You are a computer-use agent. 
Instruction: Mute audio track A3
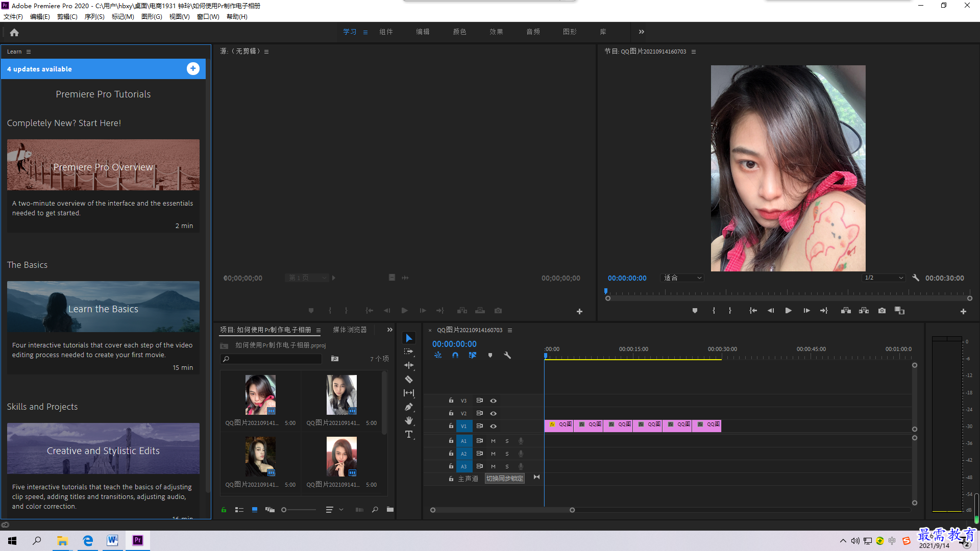(x=493, y=466)
